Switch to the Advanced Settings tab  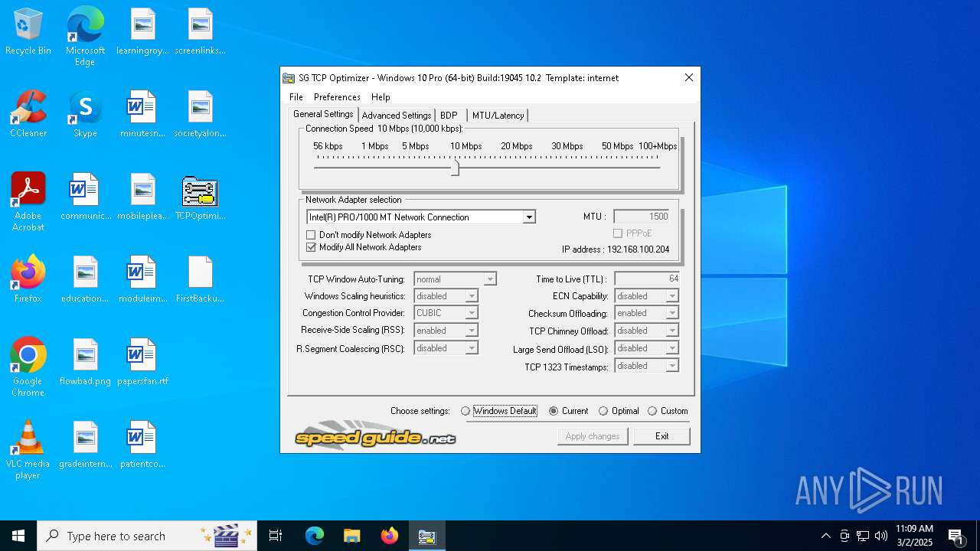pos(397,116)
